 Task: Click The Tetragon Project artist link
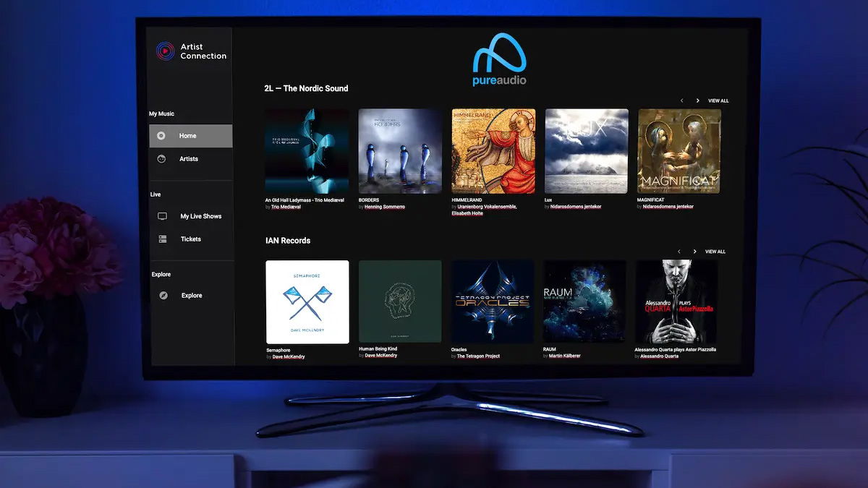point(478,356)
